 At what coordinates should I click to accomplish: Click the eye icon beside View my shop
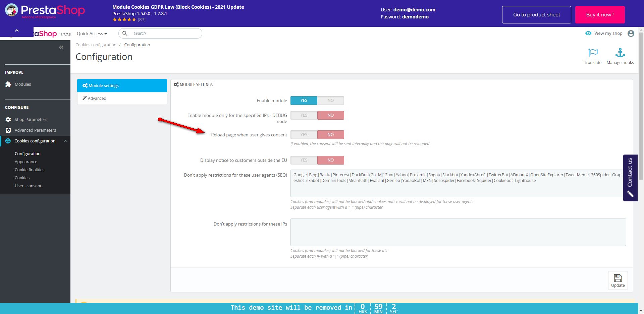pyautogui.click(x=588, y=33)
